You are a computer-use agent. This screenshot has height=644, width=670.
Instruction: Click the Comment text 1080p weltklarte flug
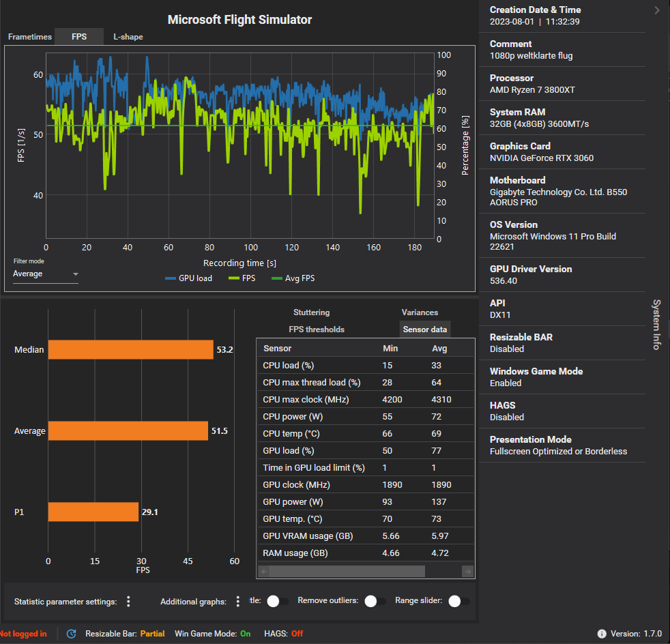point(531,56)
